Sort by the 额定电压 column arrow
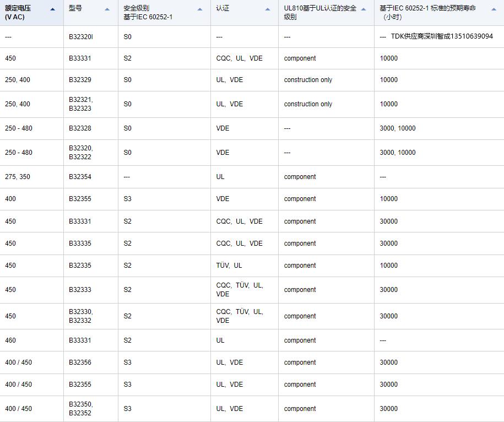Image resolution: width=504 pixels, height=422 pixels. [x=53, y=9]
